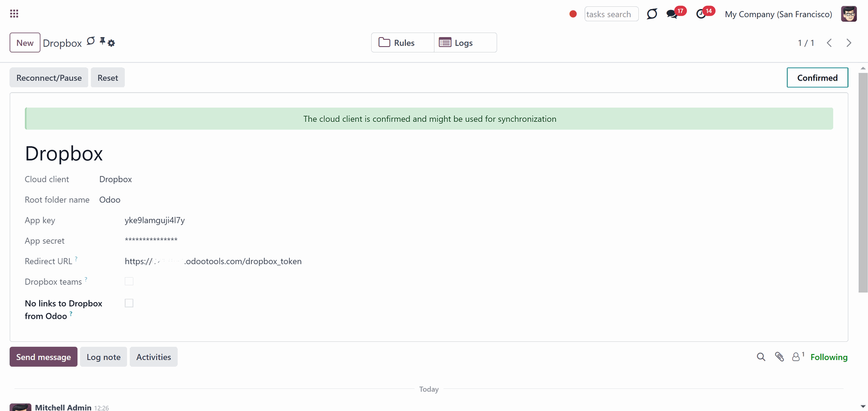The image size is (868, 411).
Task: Click the round icon beside tasks search
Action: [x=652, y=14]
